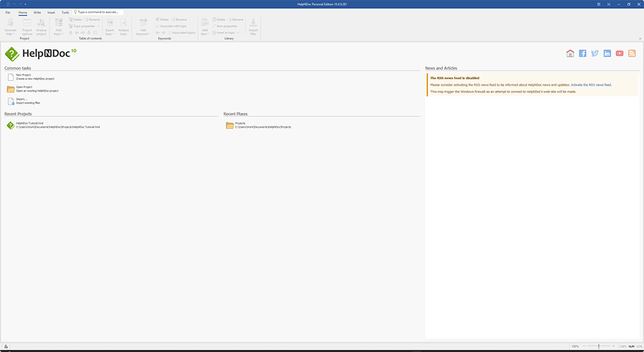The width and height of the screenshot is (644, 352).
Task: Open HelpNDoc's home page icon
Action: 570,53
